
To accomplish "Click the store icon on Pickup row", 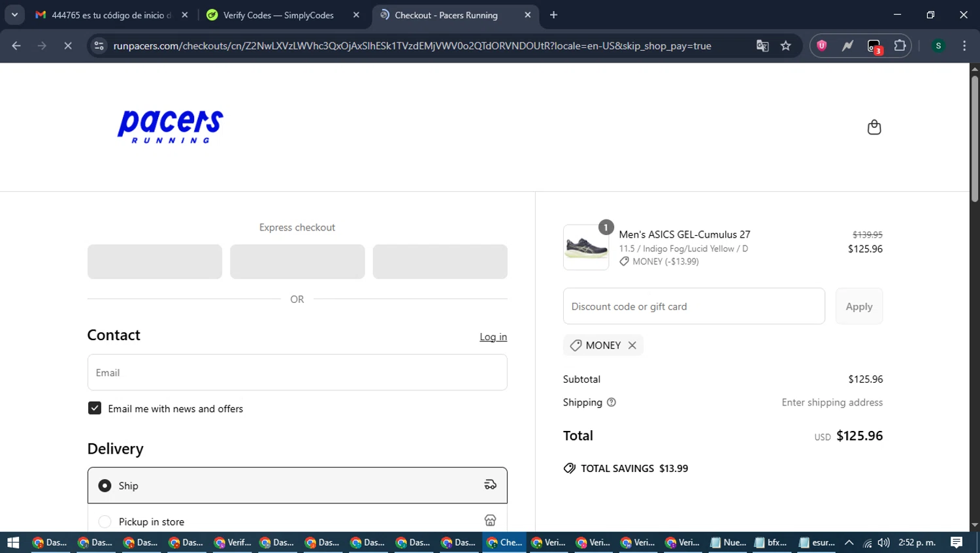I will pyautogui.click(x=490, y=520).
